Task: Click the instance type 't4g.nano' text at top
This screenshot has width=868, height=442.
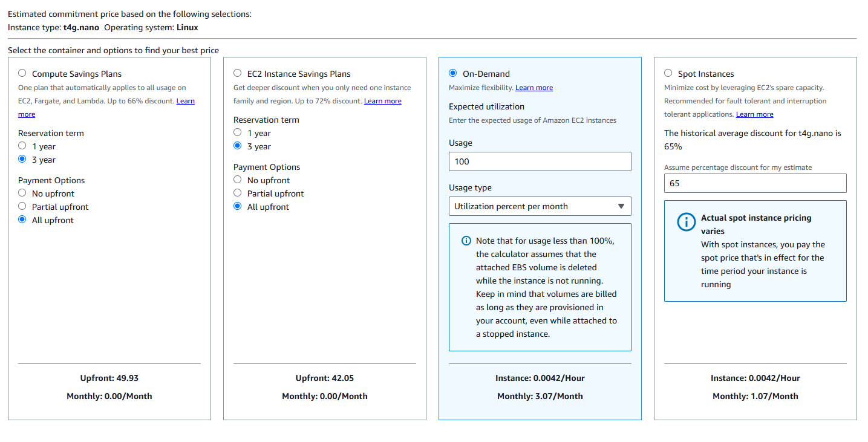Action: pos(81,27)
